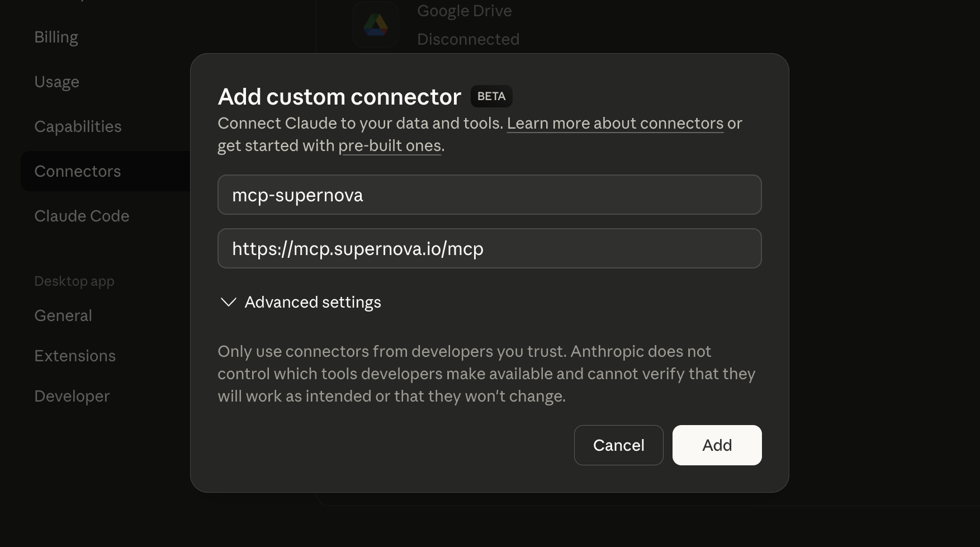The height and width of the screenshot is (547, 980).
Task: Click the BETA badge beside the title
Action: pos(491,96)
